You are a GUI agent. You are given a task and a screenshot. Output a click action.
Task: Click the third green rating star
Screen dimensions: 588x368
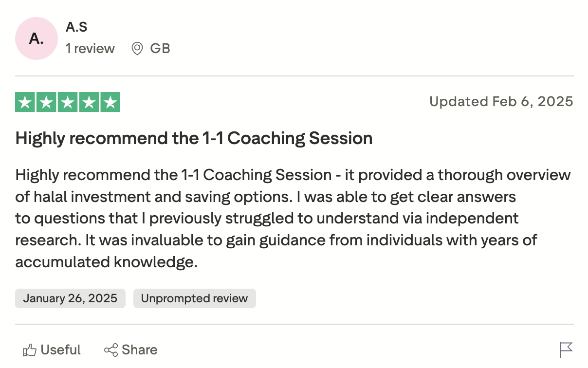click(x=68, y=102)
